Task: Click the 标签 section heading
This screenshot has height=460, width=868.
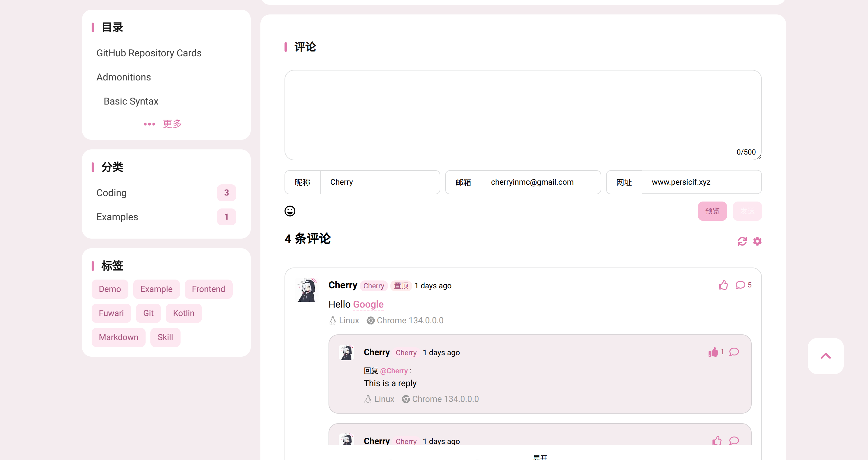Action: point(112,266)
